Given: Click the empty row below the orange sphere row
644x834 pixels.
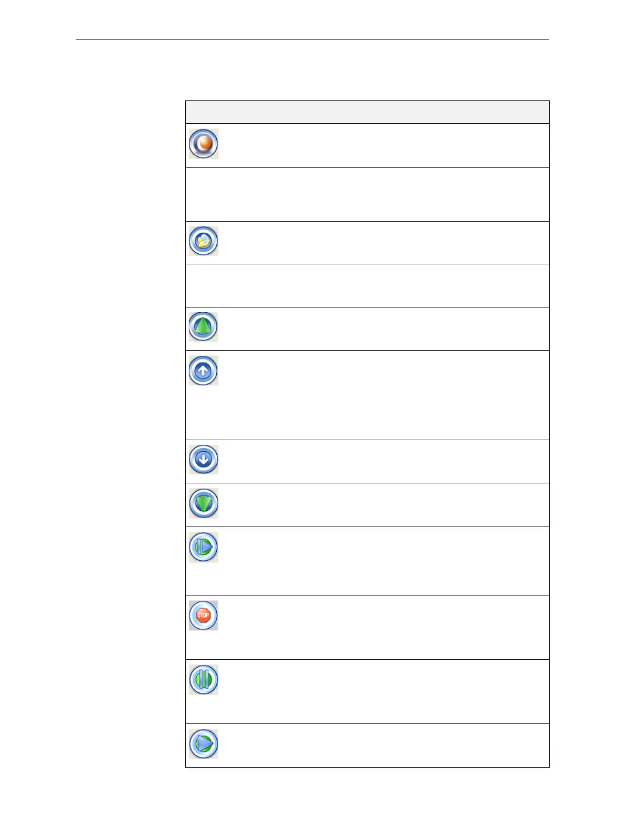Looking at the screenshot, I should click(x=367, y=195).
